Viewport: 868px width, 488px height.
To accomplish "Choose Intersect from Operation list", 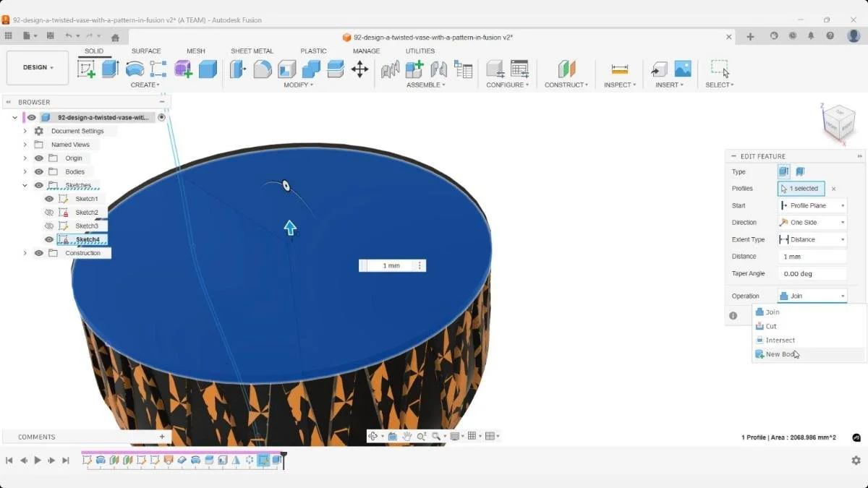I will (809, 340).
